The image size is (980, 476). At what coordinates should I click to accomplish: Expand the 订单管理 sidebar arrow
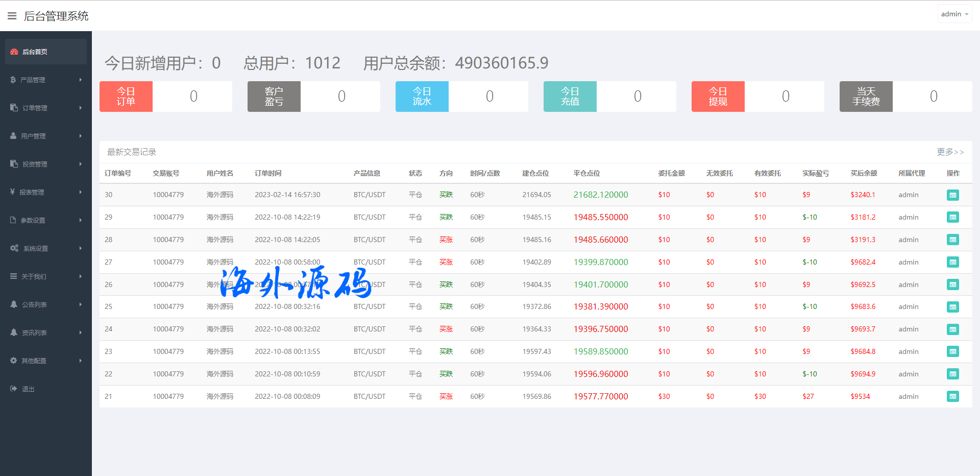(x=81, y=108)
